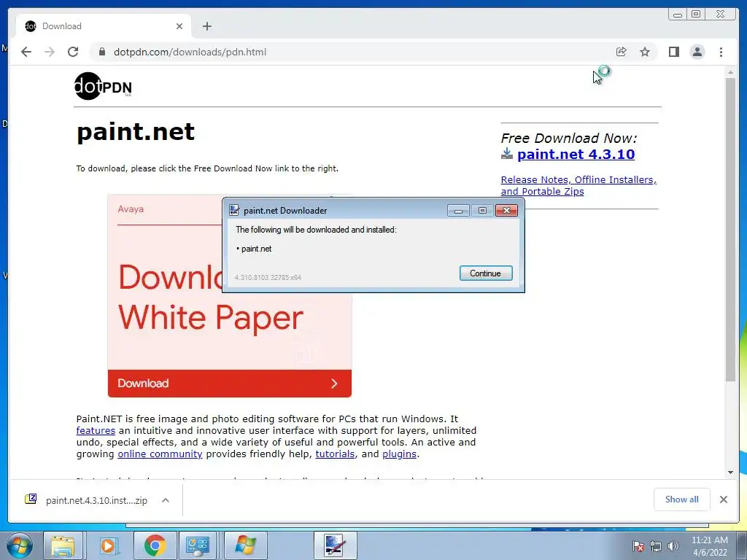
Task: Open Release Notes, Offline Installers link
Action: (578, 185)
